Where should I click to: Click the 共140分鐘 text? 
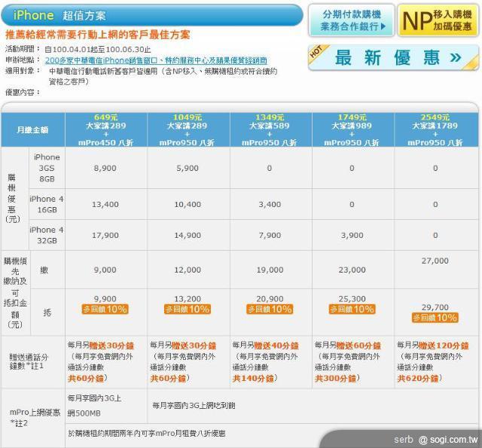[253, 378]
